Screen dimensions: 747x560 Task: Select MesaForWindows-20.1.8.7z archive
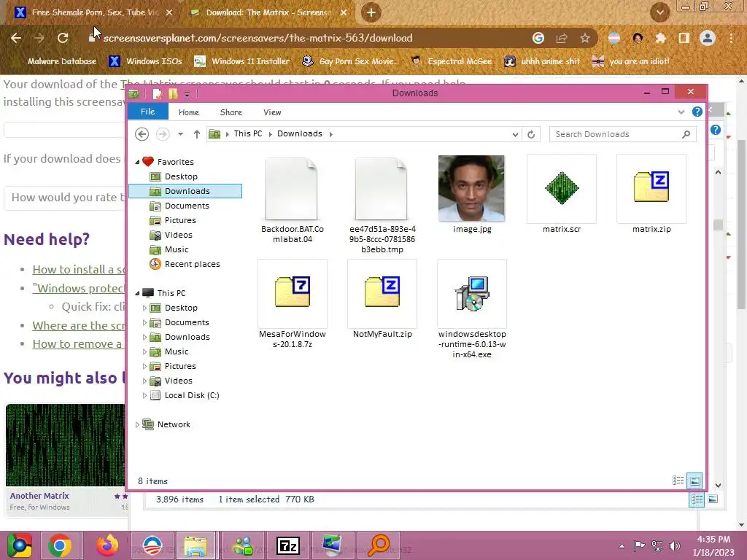[x=292, y=305]
